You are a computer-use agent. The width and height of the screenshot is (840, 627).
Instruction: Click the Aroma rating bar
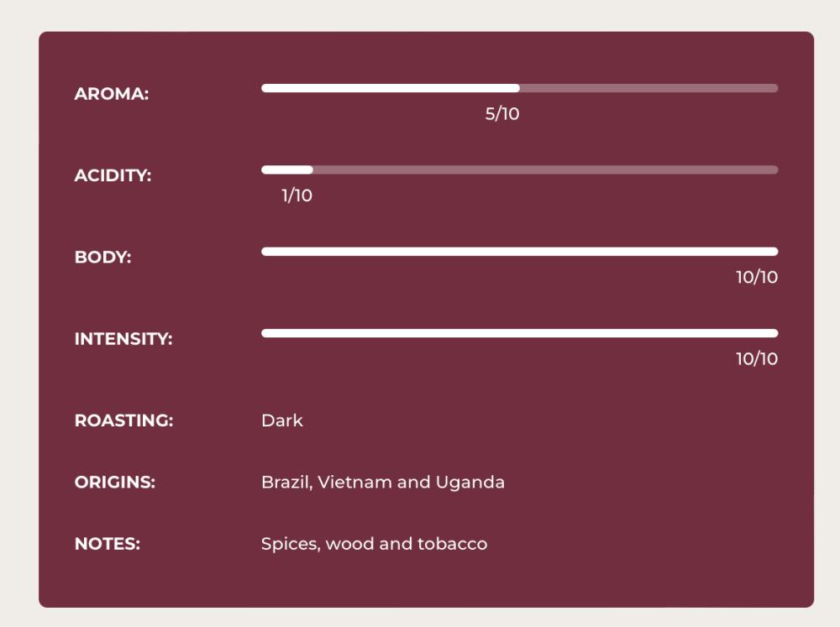[519, 88]
